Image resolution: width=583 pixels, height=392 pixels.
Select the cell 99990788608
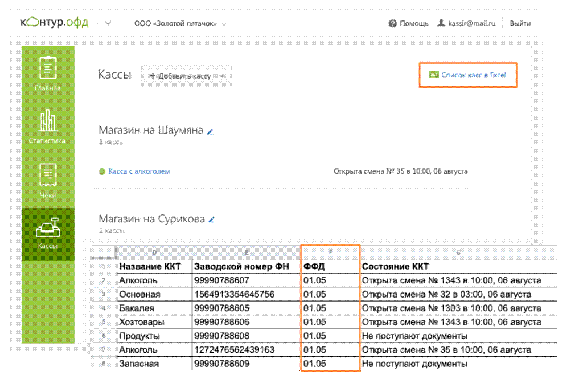(246, 336)
